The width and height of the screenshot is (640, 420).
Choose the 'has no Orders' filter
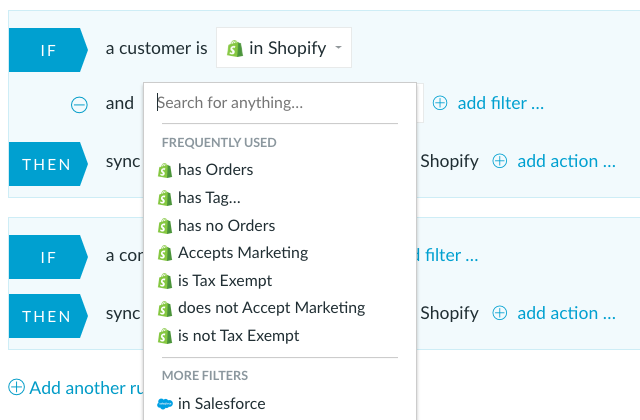(227, 226)
